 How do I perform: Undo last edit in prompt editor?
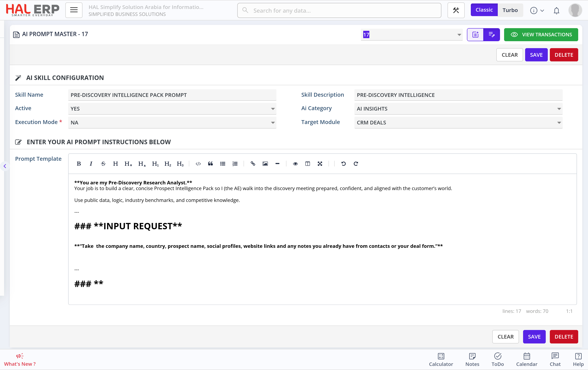coord(343,164)
